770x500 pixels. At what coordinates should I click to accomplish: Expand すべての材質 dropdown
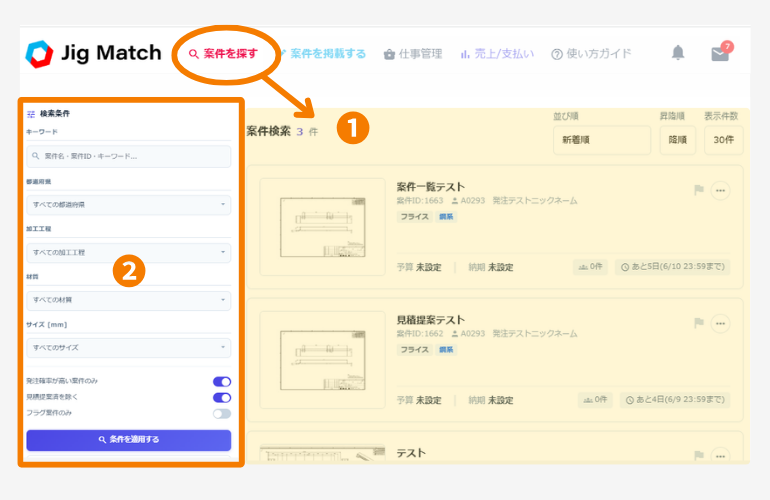point(129,300)
